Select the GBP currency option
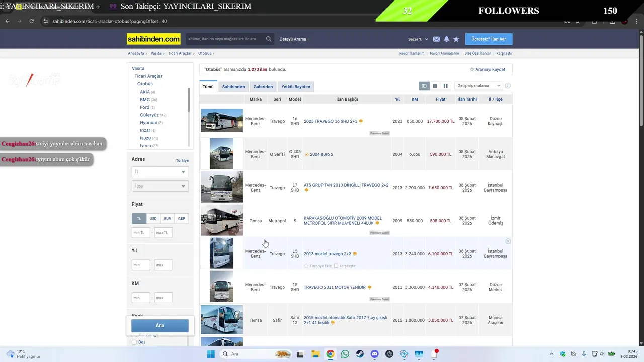Screen dimensions: 644x362 click(x=181, y=219)
